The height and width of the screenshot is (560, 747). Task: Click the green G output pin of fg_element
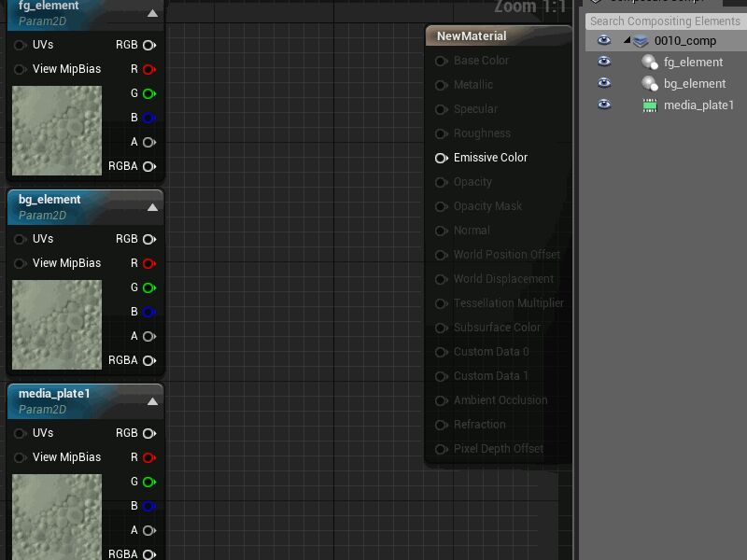148,93
